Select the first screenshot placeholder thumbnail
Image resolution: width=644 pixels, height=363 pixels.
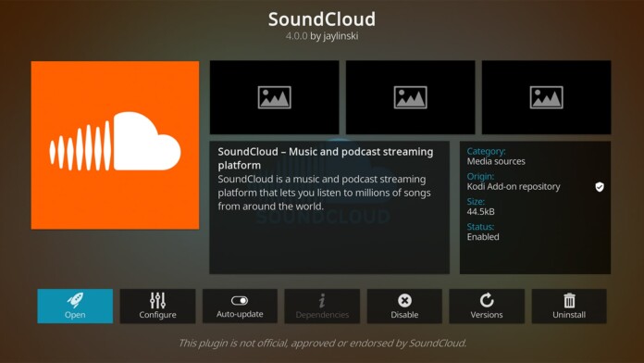pos(275,97)
